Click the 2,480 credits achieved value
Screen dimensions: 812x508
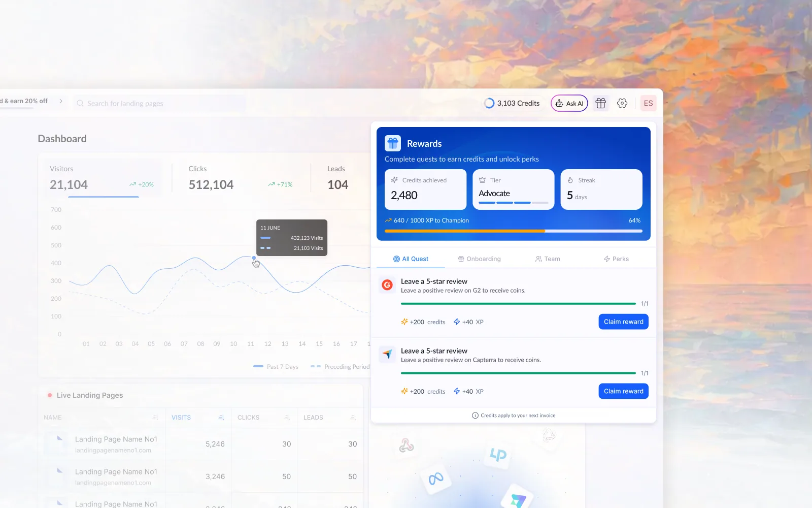click(404, 196)
